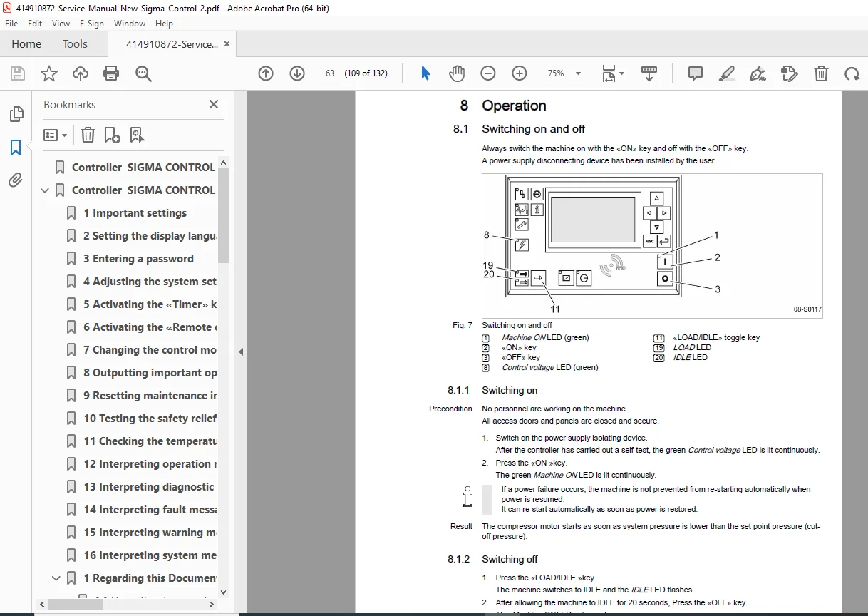Open bookmark 16 Interpreting system
Screen dimensions: 868x616
[x=150, y=555]
